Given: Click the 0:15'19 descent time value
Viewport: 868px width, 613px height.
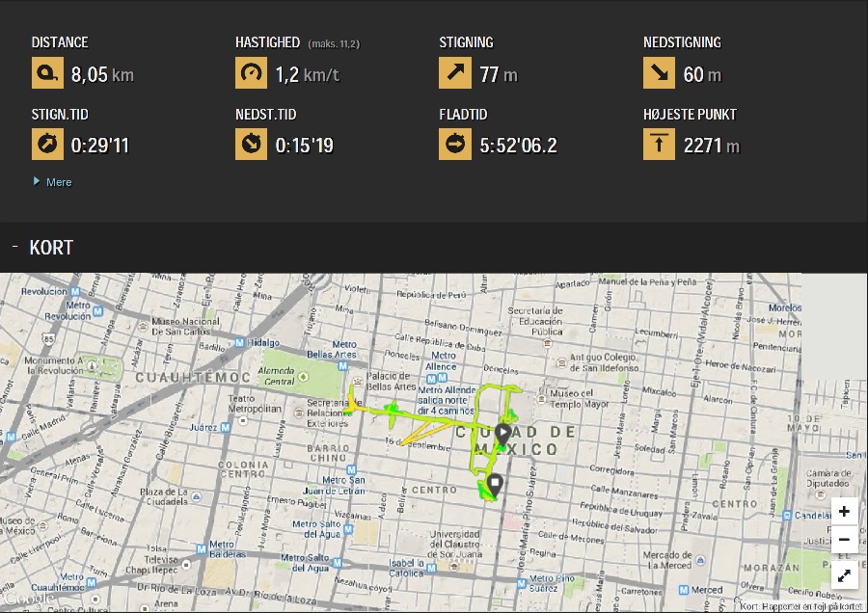Looking at the screenshot, I should pyautogui.click(x=305, y=146).
